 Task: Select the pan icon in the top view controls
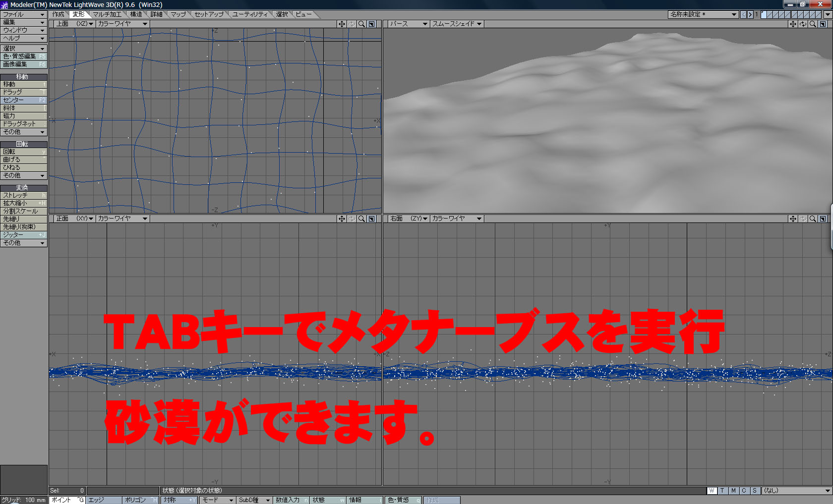(x=341, y=23)
